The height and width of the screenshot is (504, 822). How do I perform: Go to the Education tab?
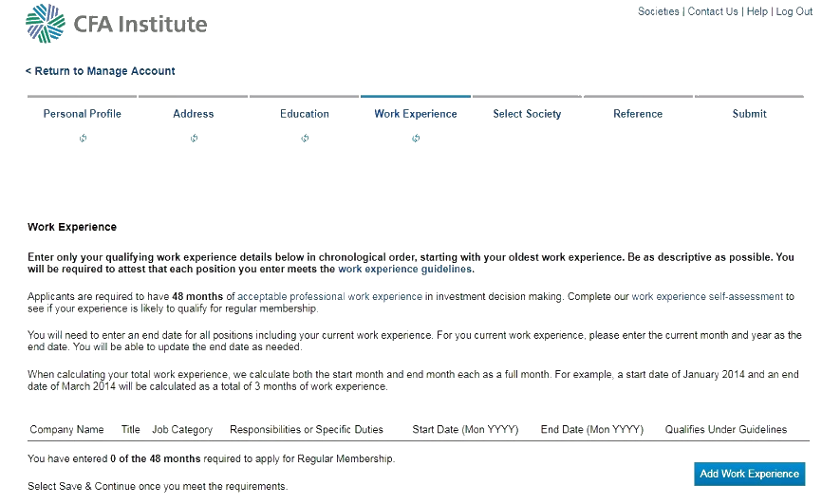pos(305,114)
